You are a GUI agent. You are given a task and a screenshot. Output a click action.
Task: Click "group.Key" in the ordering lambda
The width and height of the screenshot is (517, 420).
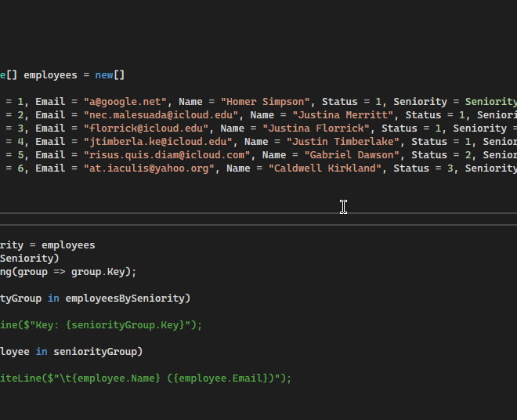[x=98, y=272]
